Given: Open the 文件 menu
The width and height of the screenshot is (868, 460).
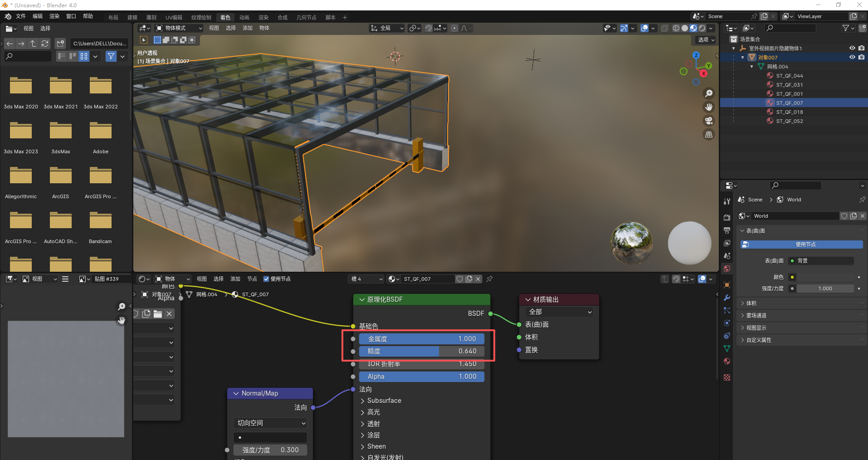Looking at the screenshot, I should pyautogui.click(x=21, y=16).
